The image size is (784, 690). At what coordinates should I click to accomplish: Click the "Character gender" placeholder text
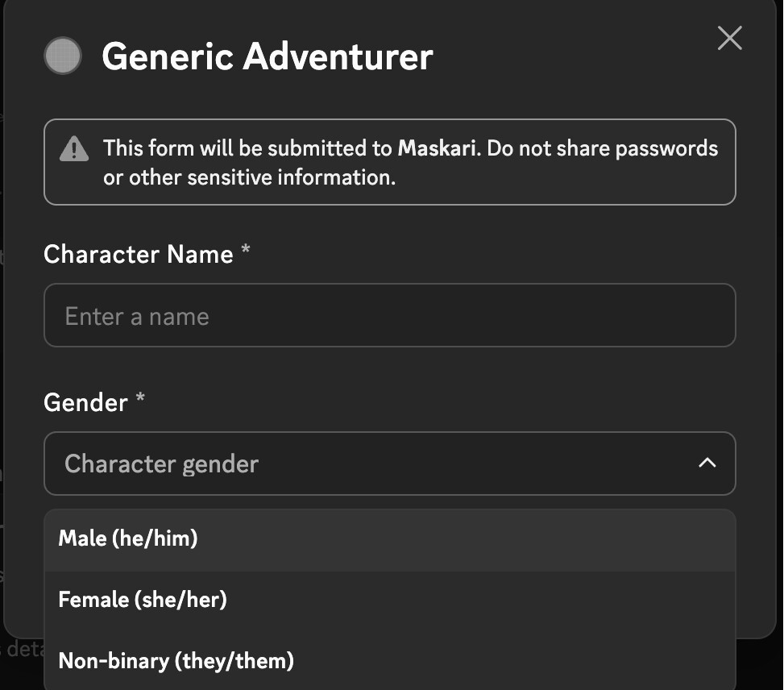(161, 464)
